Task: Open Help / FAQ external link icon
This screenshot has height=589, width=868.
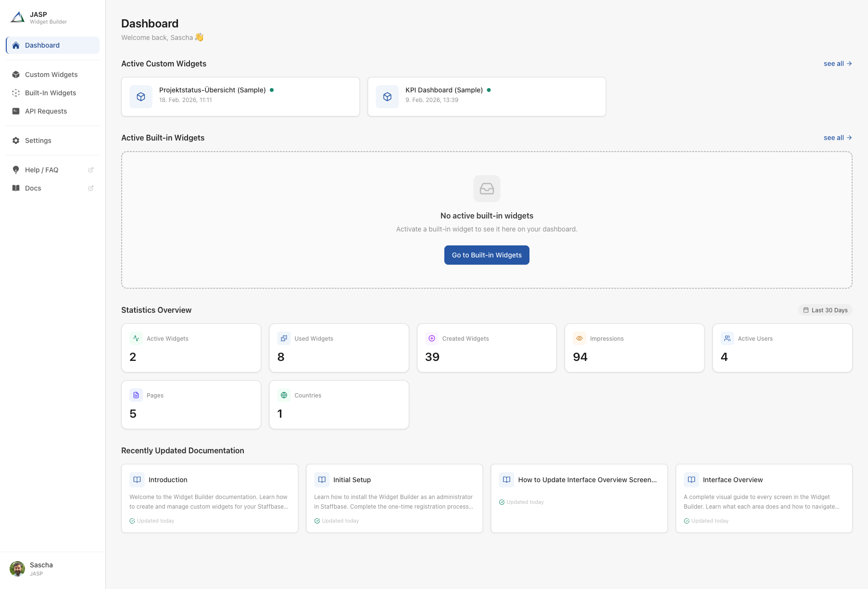Action: (x=91, y=170)
